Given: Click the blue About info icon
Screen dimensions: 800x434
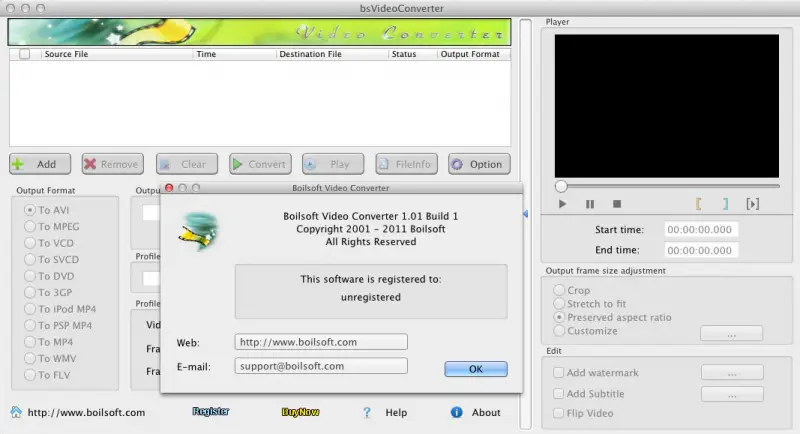Looking at the screenshot, I should click(x=457, y=412).
